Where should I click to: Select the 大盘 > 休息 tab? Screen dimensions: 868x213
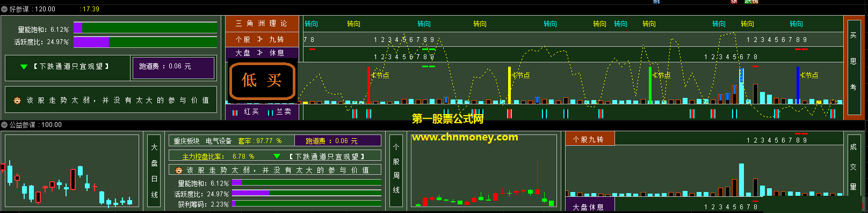[x=262, y=53]
